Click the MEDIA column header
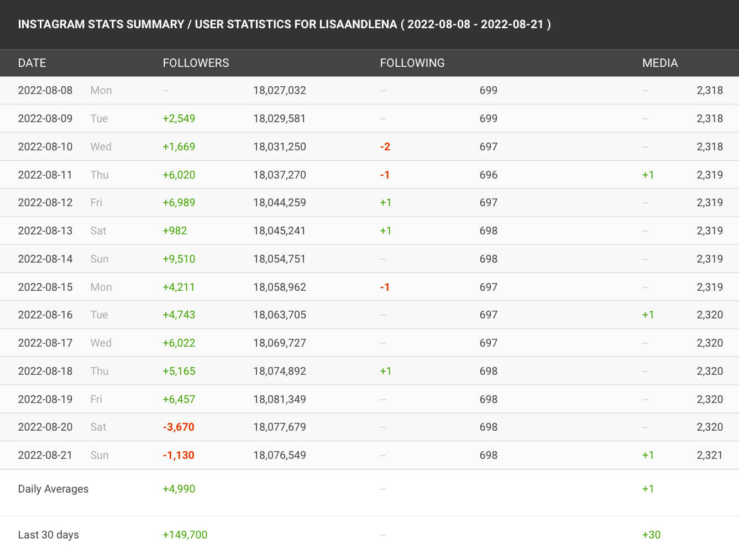 pos(660,63)
